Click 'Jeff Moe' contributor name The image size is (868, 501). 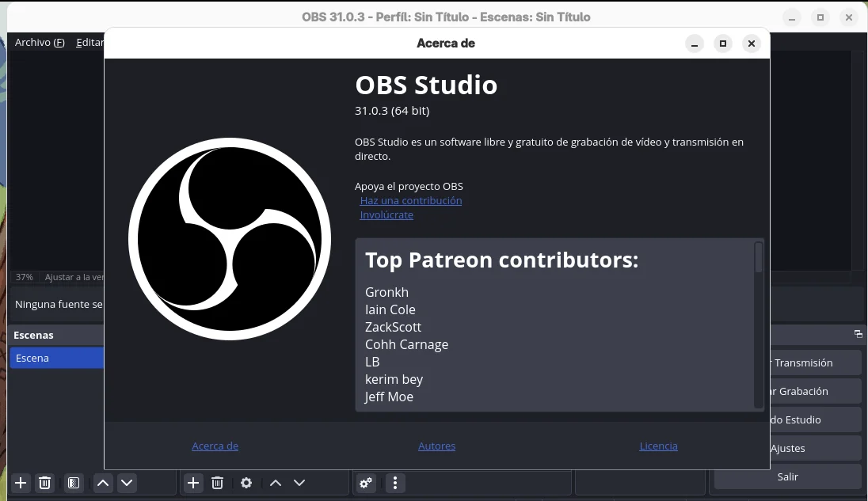[389, 397]
